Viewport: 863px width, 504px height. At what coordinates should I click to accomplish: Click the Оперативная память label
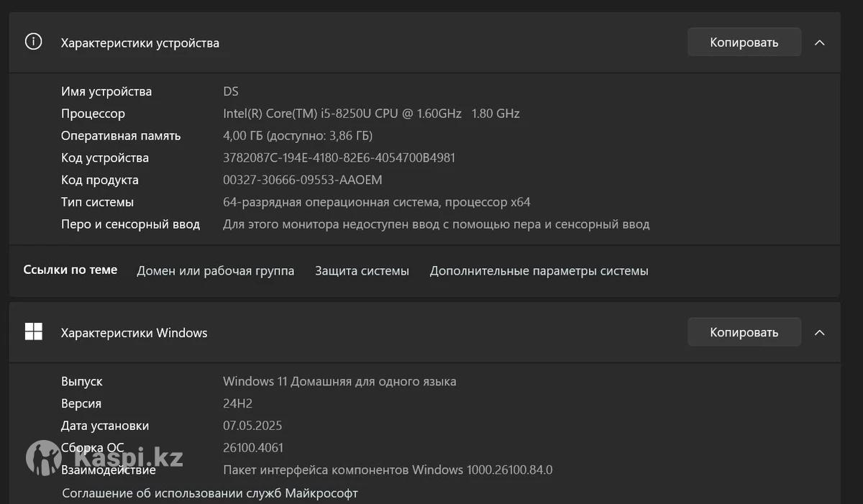click(x=121, y=136)
